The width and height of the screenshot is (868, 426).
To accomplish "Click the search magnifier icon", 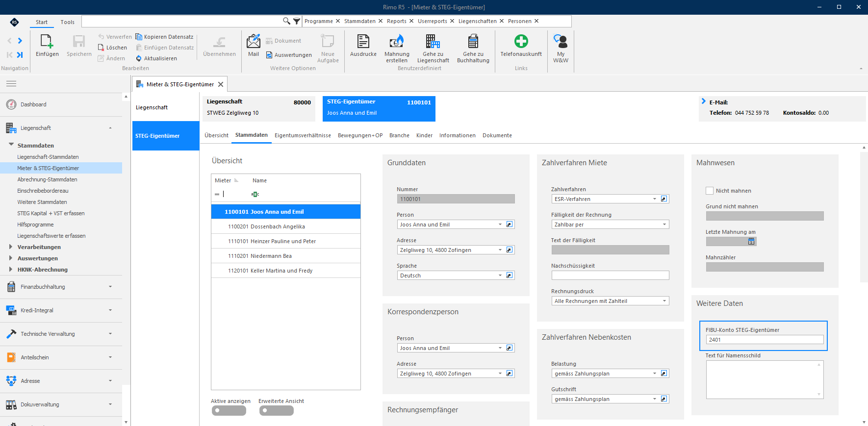I will click(x=286, y=21).
